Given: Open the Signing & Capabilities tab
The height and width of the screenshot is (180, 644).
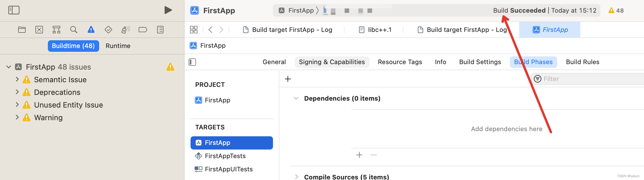Looking at the screenshot, I should [332, 62].
